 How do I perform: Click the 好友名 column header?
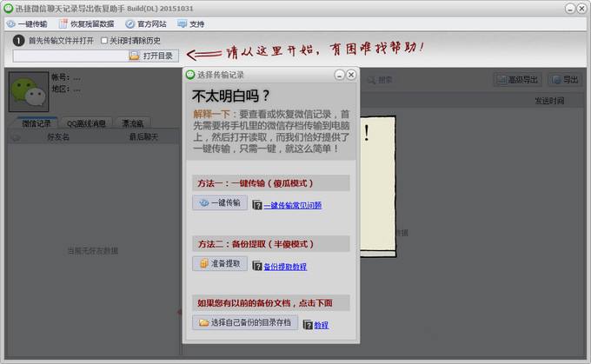pos(58,137)
